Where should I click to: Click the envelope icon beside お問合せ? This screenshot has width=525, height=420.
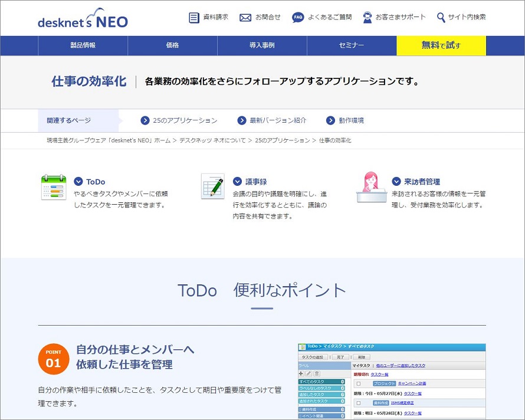point(245,18)
